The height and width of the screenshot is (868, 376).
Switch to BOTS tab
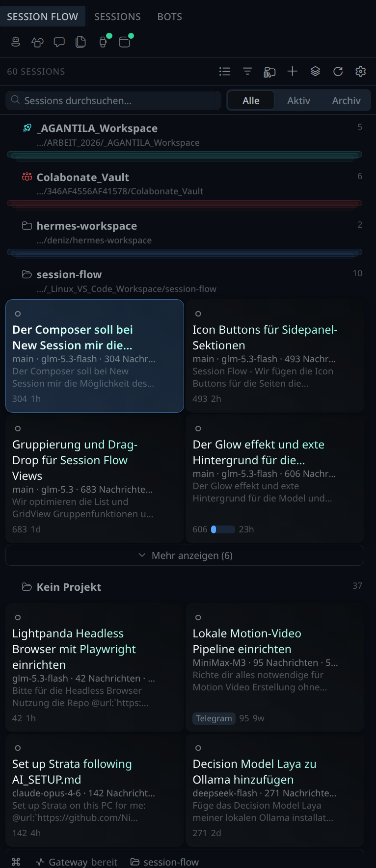170,17
